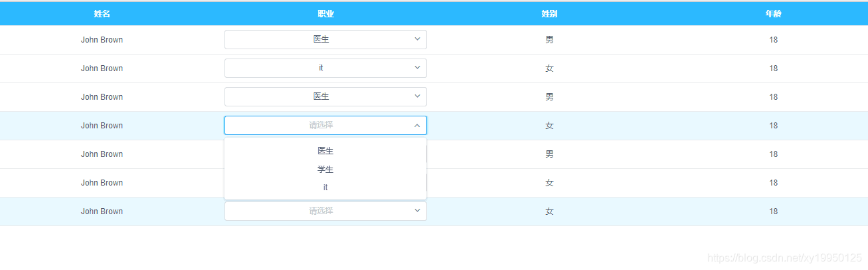Image resolution: width=868 pixels, height=270 pixels.
Task: Click the chevron of the third row's 医生 dropdown
Action: click(417, 96)
